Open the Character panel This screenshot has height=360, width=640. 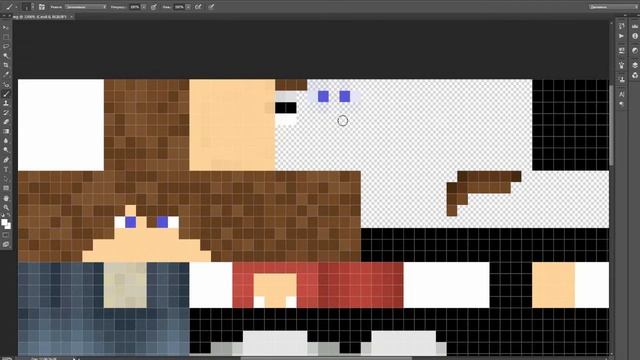coord(621,94)
